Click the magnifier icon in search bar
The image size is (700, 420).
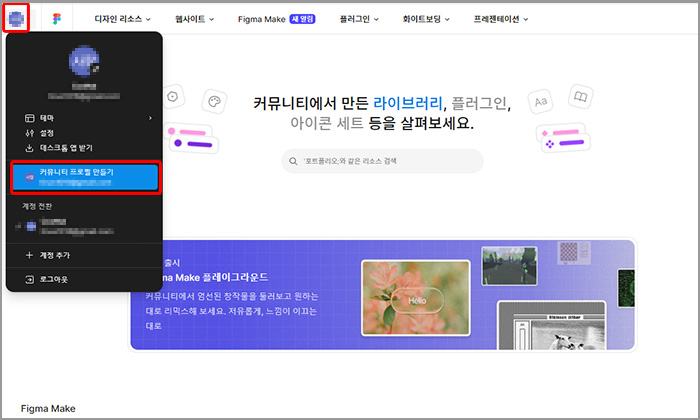(293, 161)
